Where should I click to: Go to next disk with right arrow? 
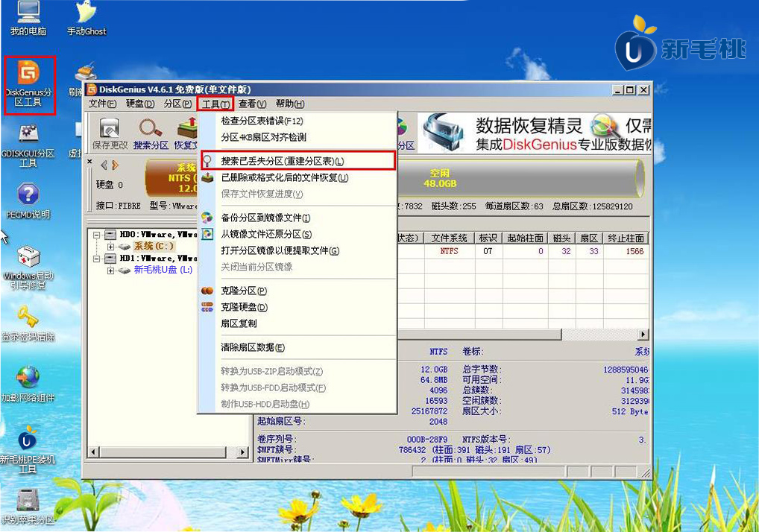pos(116,165)
